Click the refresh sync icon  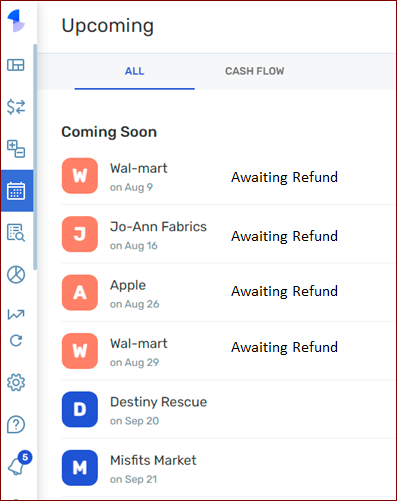16,341
